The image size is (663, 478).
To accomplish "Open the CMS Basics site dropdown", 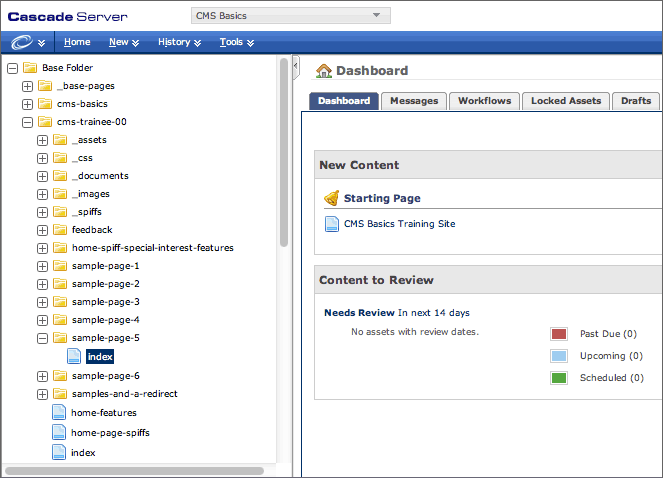I will pyautogui.click(x=290, y=15).
